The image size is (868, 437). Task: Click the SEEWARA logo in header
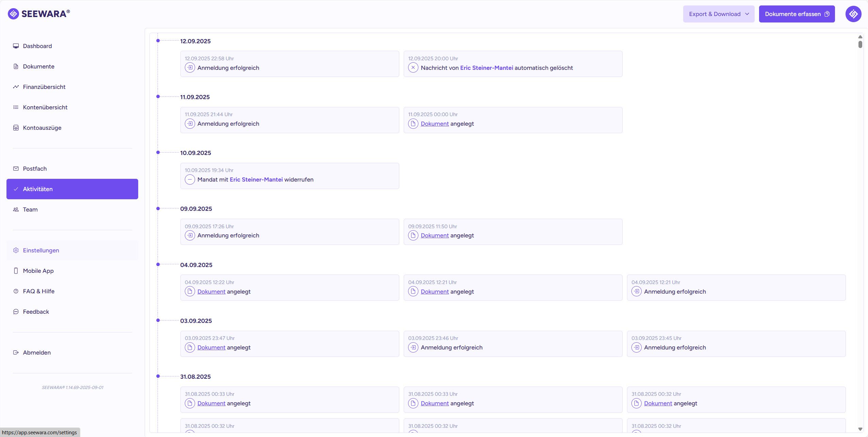[39, 14]
